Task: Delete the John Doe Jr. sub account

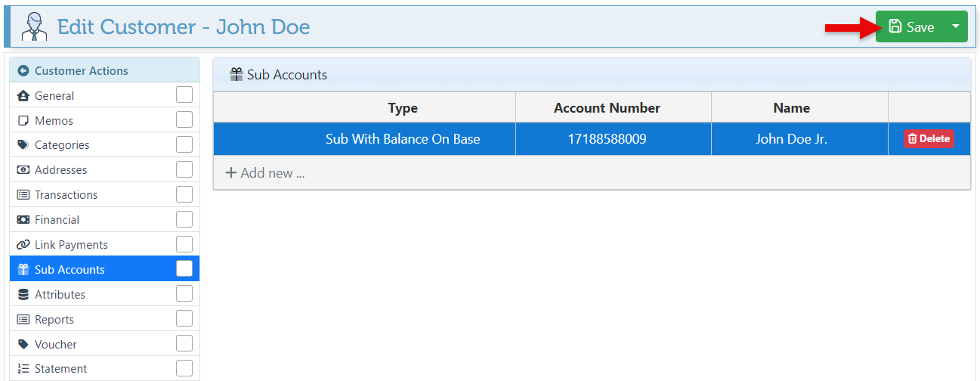Action: click(929, 139)
